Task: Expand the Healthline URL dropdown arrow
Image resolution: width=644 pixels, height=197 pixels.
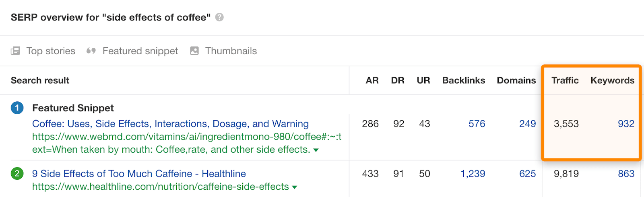Action: (295, 187)
